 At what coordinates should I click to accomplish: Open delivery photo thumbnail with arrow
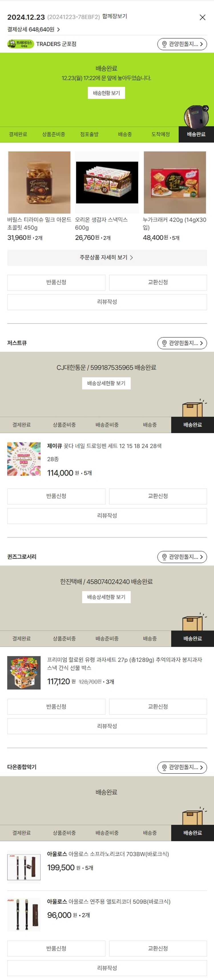[197, 116]
